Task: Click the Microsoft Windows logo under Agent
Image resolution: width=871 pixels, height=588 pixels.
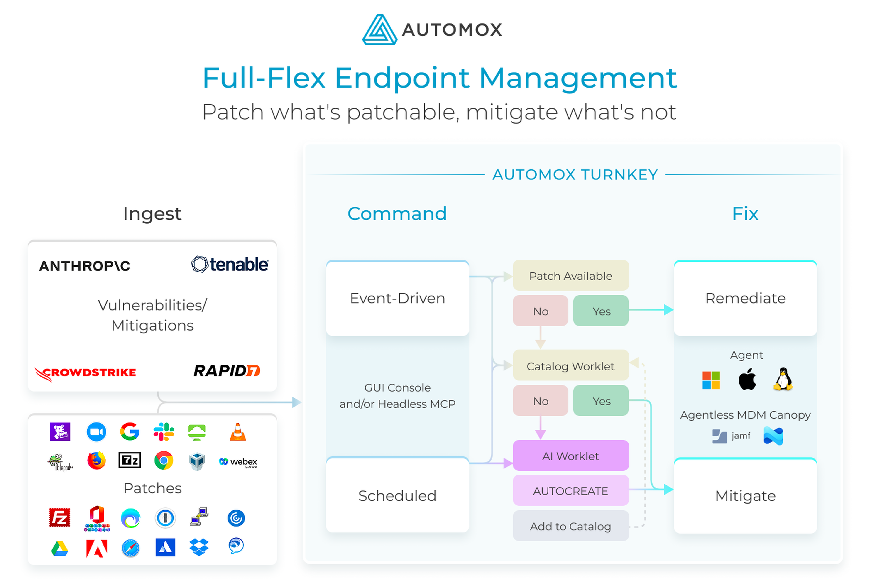Action: (711, 381)
